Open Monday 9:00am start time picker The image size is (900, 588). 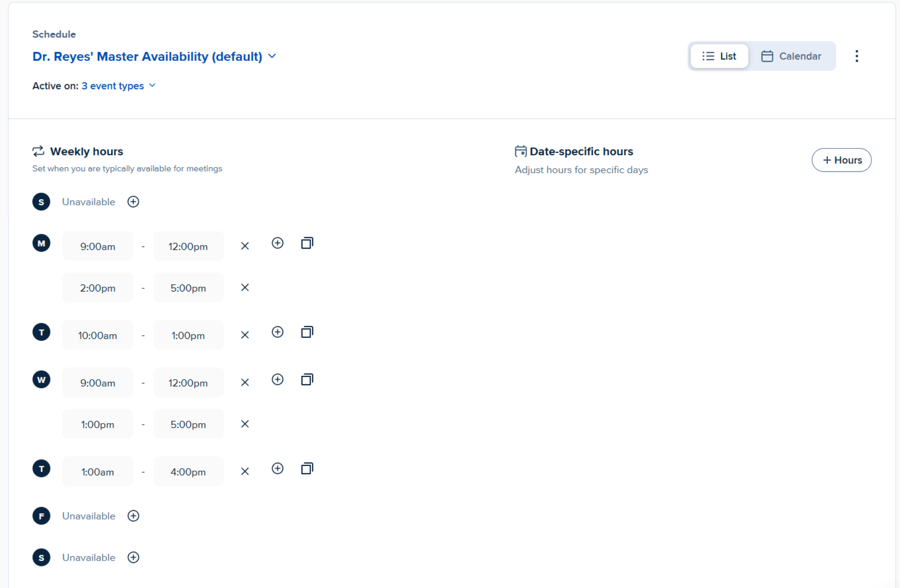tap(97, 246)
